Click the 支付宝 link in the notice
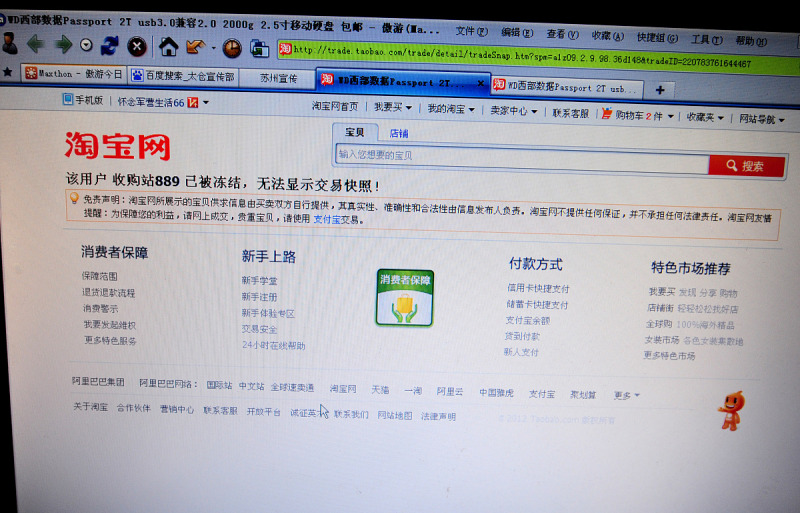This screenshot has width=800, height=513. point(327,219)
